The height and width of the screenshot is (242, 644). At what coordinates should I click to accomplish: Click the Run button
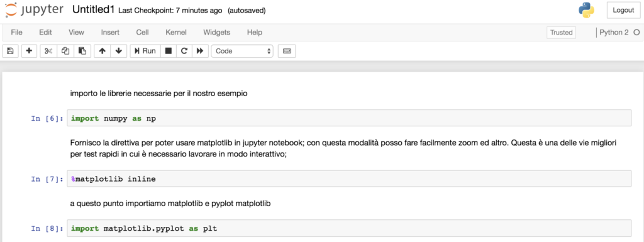[145, 52]
